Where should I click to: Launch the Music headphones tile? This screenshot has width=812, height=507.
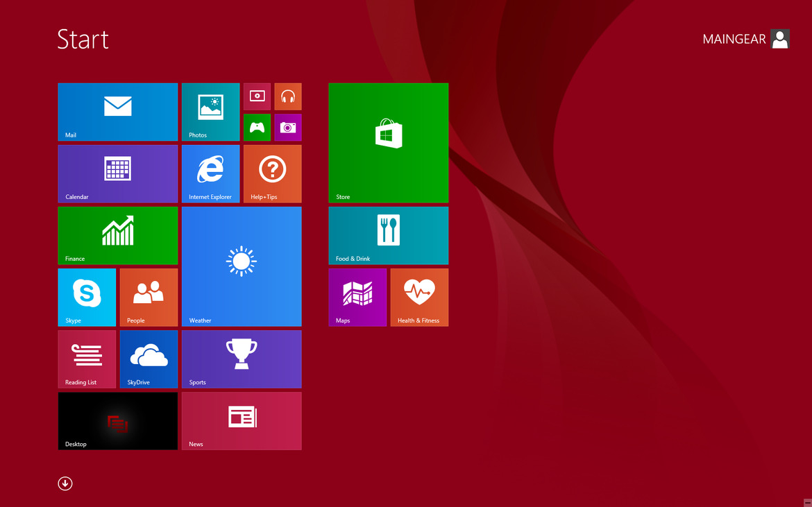(x=288, y=96)
